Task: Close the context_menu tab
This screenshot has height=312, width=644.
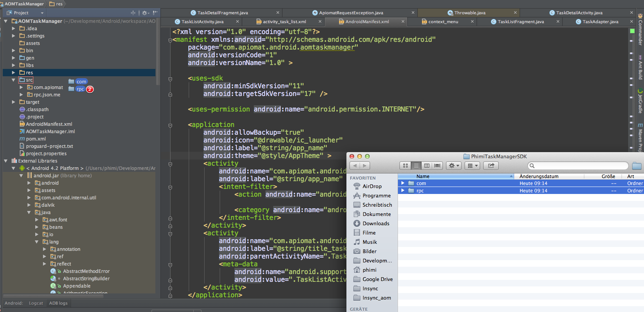Action: click(x=472, y=22)
